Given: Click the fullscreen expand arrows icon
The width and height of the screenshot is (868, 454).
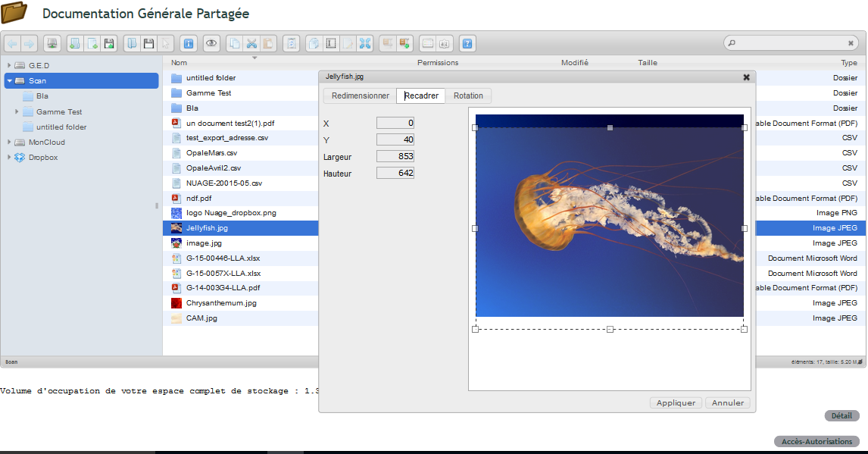Looking at the screenshot, I should tap(365, 43).
